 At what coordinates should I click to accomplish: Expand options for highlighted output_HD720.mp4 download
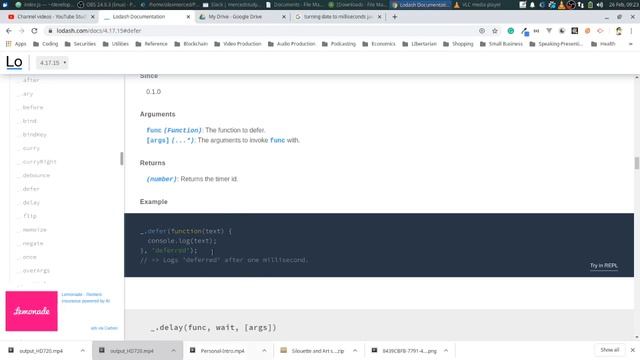coord(173,351)
